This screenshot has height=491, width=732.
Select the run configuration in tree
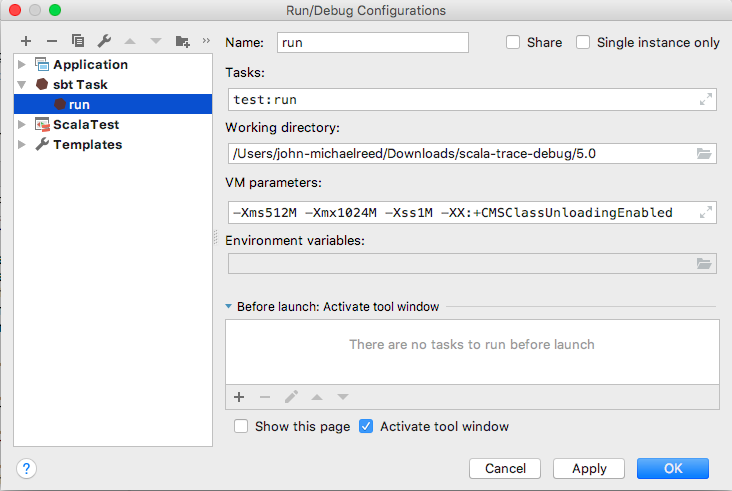79,105
